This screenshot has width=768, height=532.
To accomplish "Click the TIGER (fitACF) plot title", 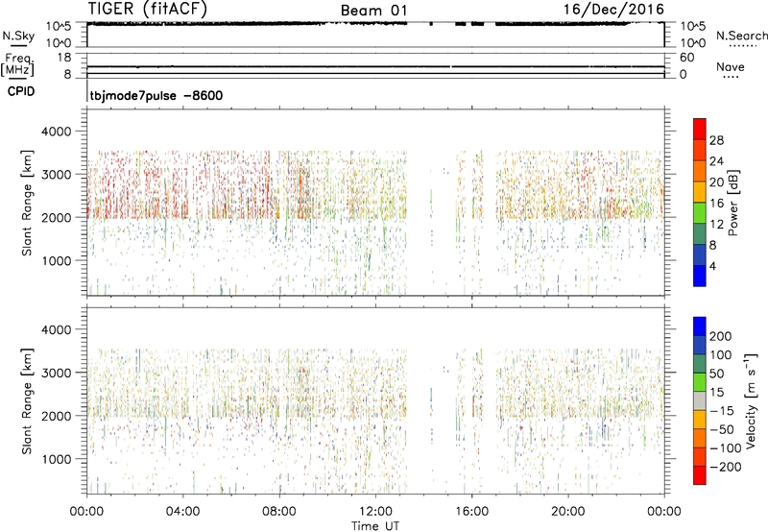I will point(148,9).
